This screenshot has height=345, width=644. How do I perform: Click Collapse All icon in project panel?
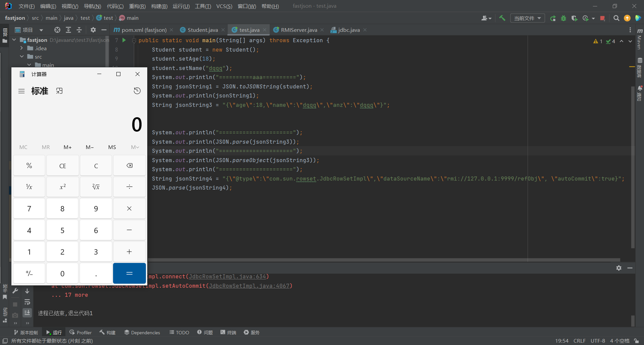click(x=79, y=30)
